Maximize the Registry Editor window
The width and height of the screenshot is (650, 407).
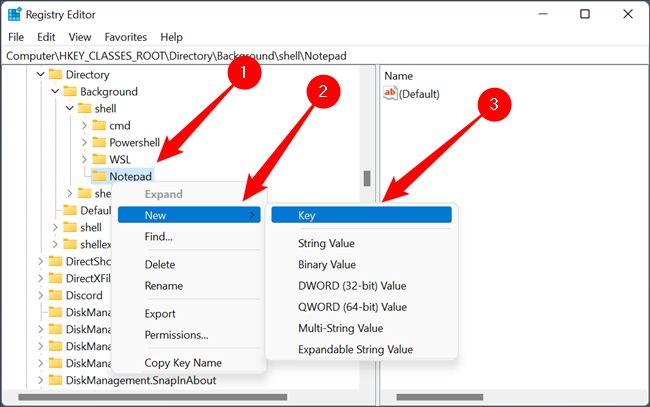585,14
